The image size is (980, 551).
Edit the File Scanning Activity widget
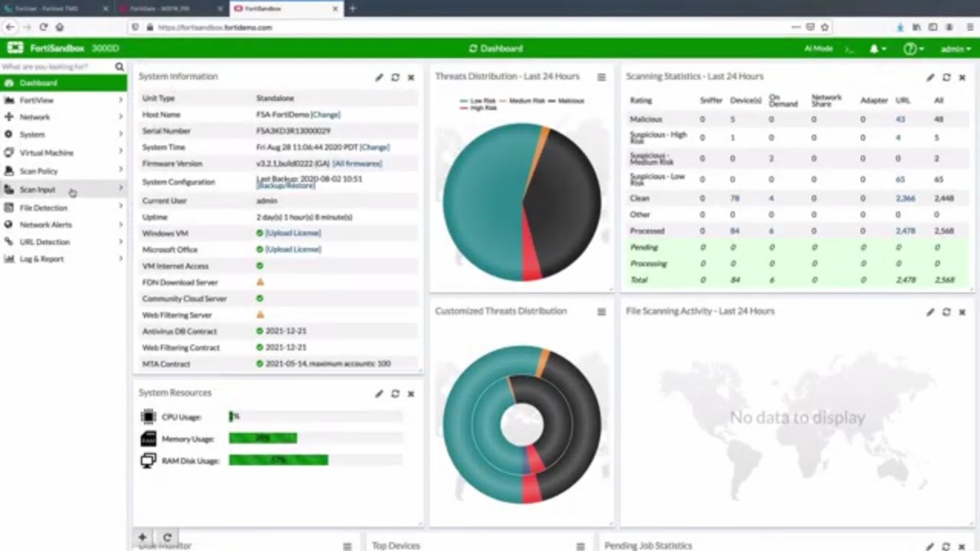930,312
